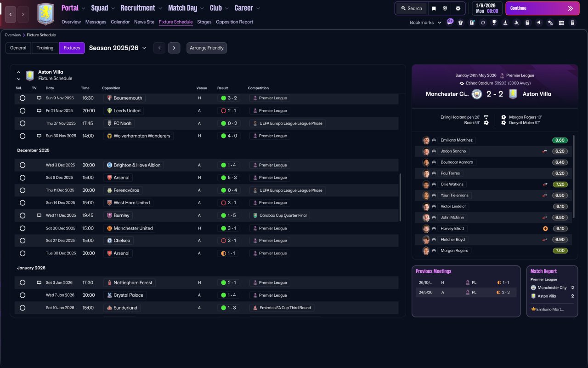Open the Bookmarks dropdown
The image size is (588, 368).
[425, 23]
